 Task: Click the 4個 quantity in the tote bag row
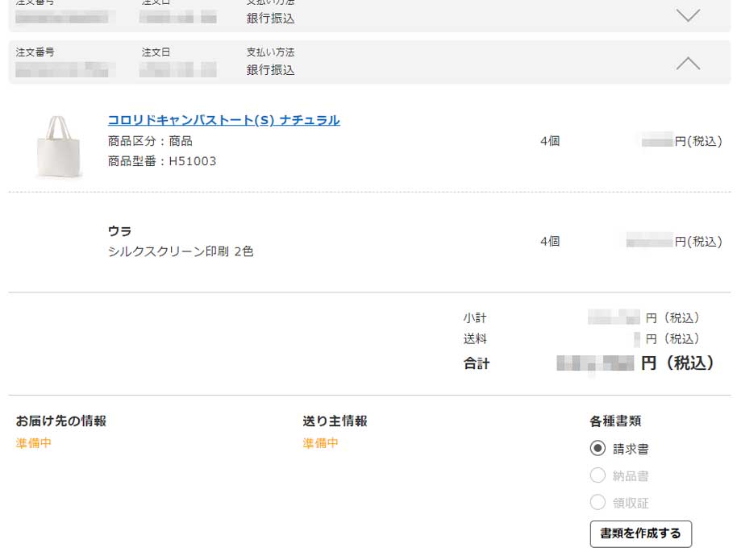(550, 141)
